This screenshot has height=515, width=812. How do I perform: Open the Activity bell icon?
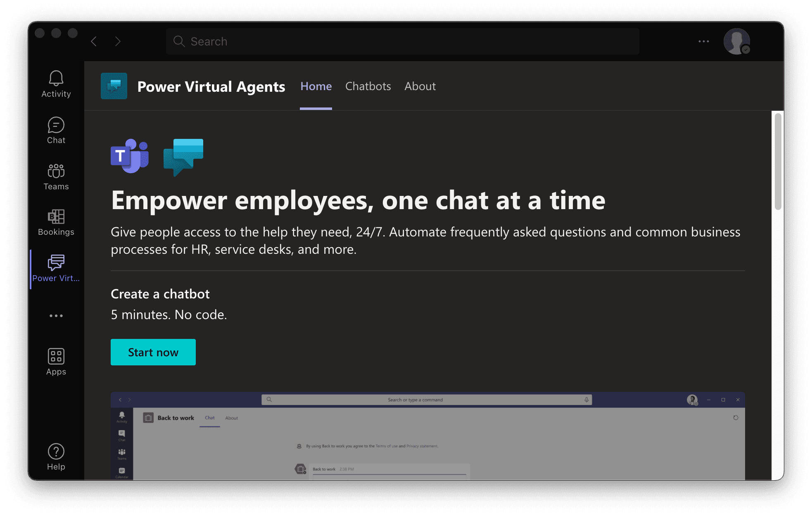click(56, 84)
